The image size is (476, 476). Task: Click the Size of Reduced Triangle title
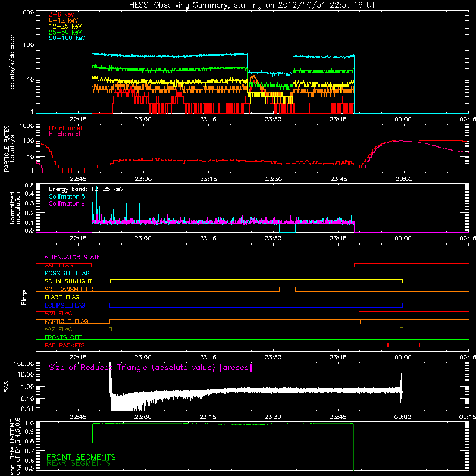151,368
